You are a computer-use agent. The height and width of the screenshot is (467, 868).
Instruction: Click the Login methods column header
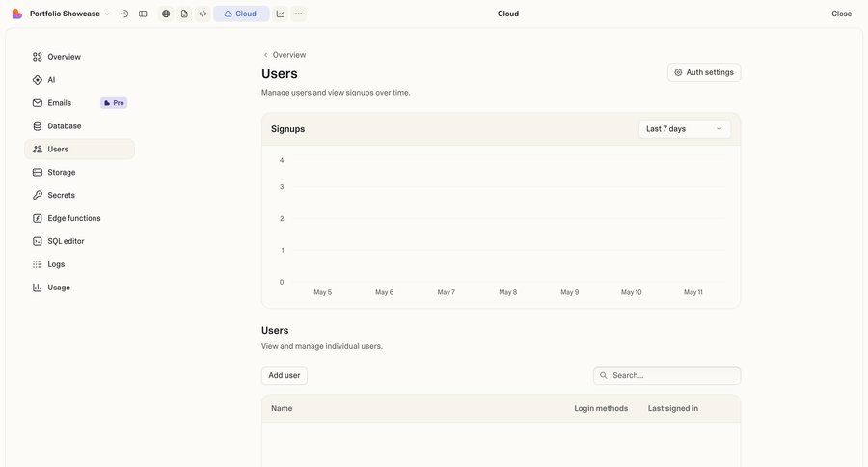point(601,408)
